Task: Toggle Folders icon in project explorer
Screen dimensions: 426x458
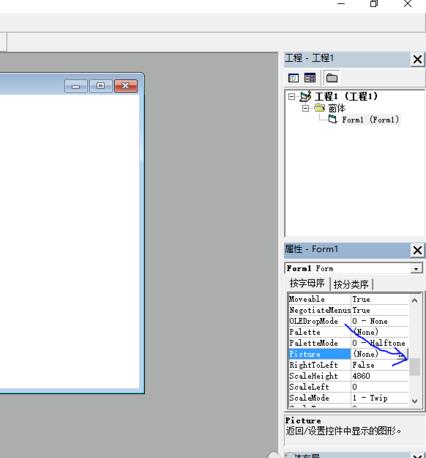Action: click(332, 78)
